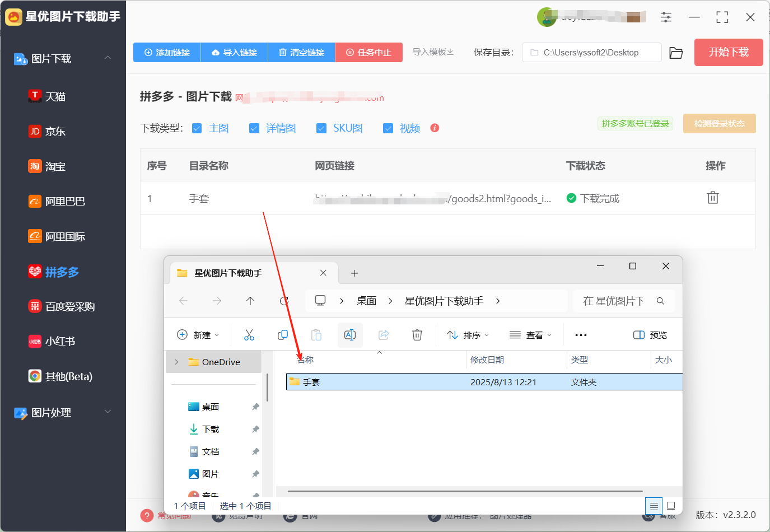Click the Cut scissors icon in Explorer
770x532 pixels.
pyautogui.click(x=249, y=335)
